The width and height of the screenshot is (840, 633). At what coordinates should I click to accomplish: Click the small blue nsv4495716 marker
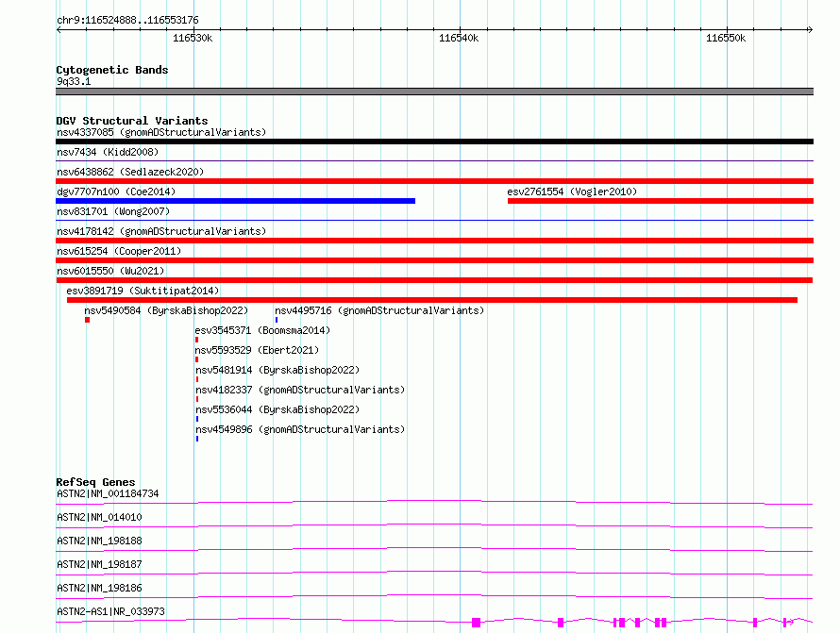click(x=277, y=320)
